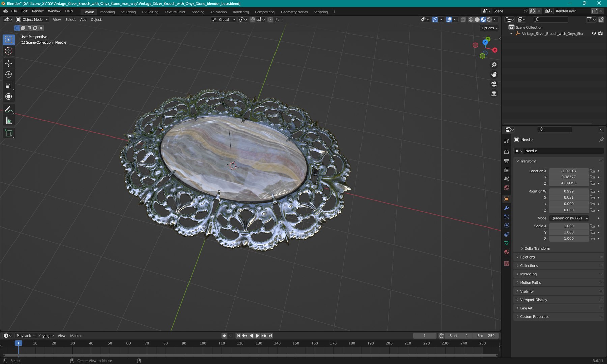Expand the brooch collection in outliner

(511, 34)
